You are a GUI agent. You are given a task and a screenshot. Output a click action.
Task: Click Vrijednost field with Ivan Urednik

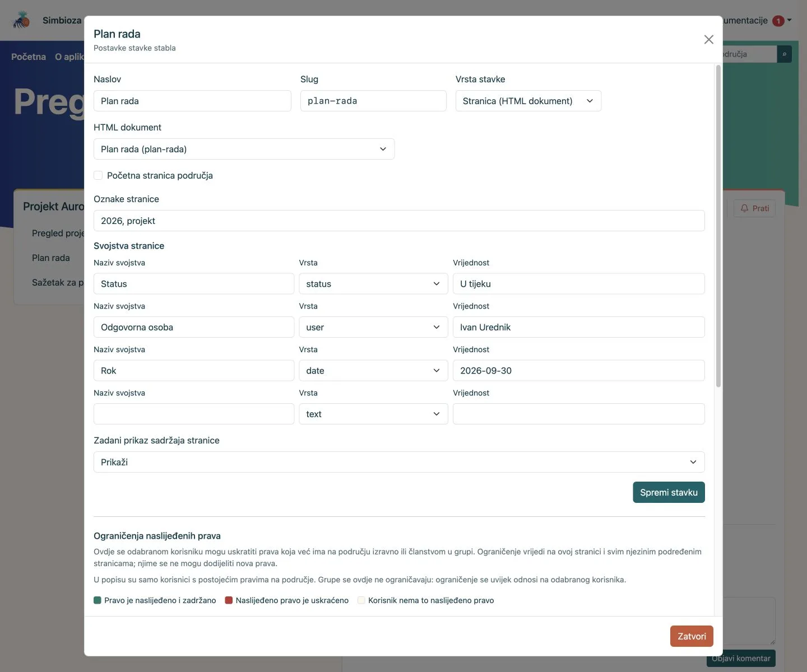click(578, 327)
